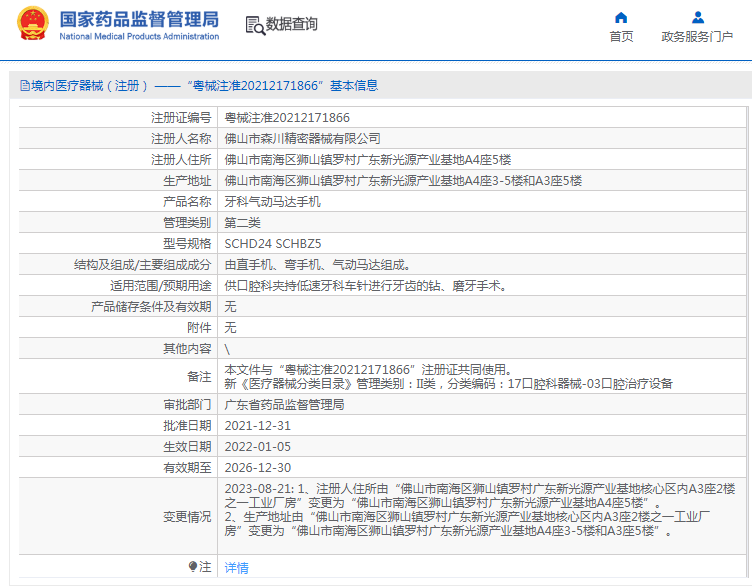Click the 政务服务门户 person icon
Viewport: 752px width, 588px height.
click(698, 17)
